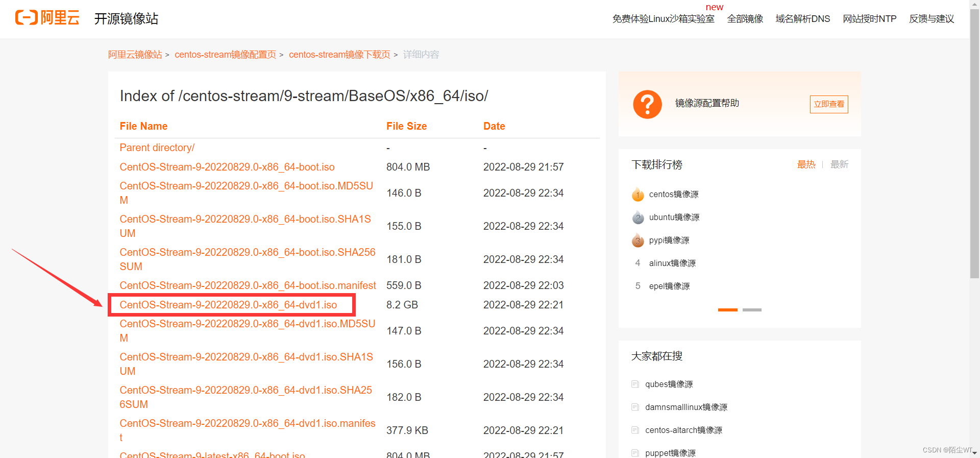Open epel镜像源 in download ranking
The image size is (980, 458).
coord(669,286)
